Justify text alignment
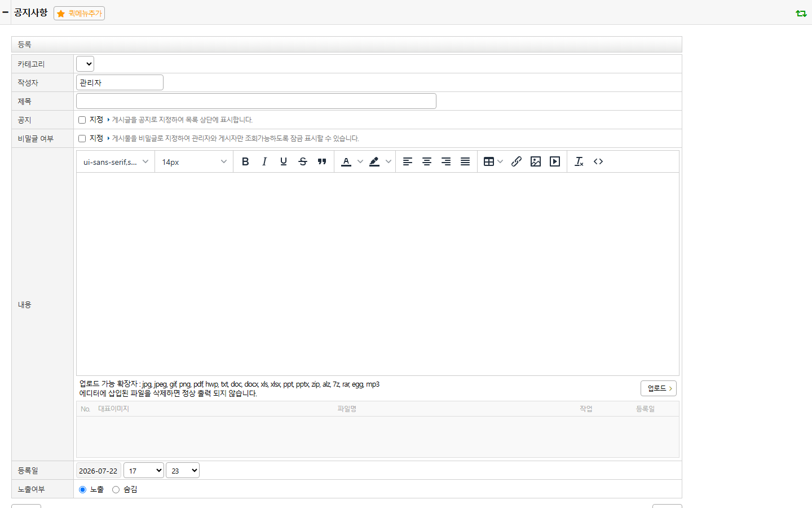 pos(465,161)
